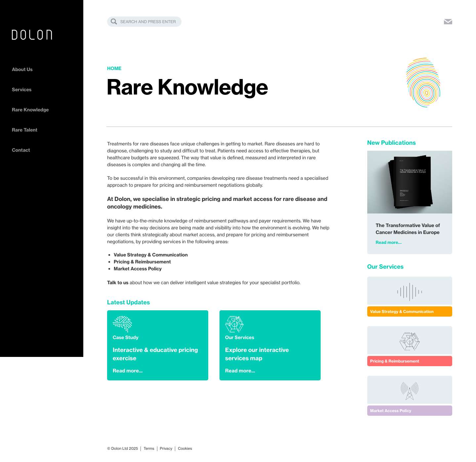Click Read more under Cancer Medicines publication
The width and height of the screenshot is (476, 462).
tap(388, 242)
